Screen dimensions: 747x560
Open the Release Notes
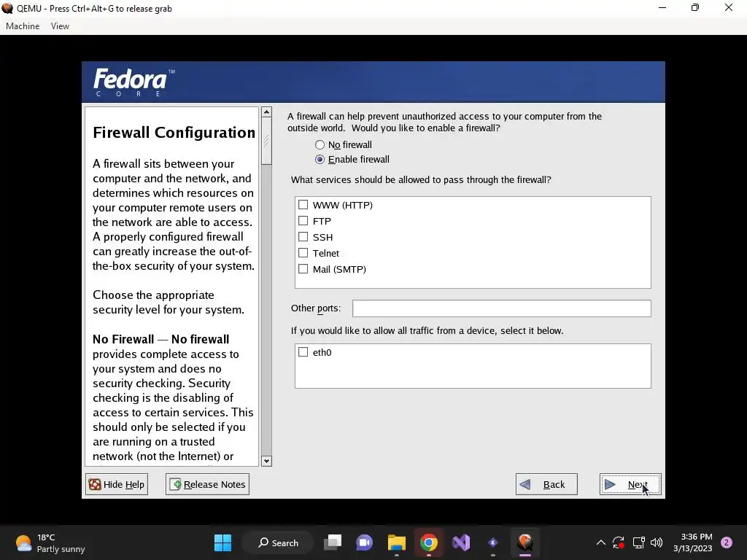pos(207,484)
